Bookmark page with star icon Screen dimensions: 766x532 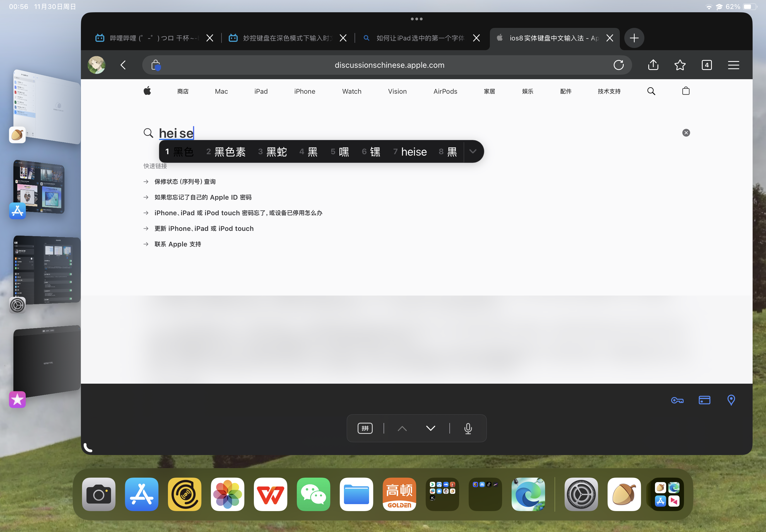[680, 65]
